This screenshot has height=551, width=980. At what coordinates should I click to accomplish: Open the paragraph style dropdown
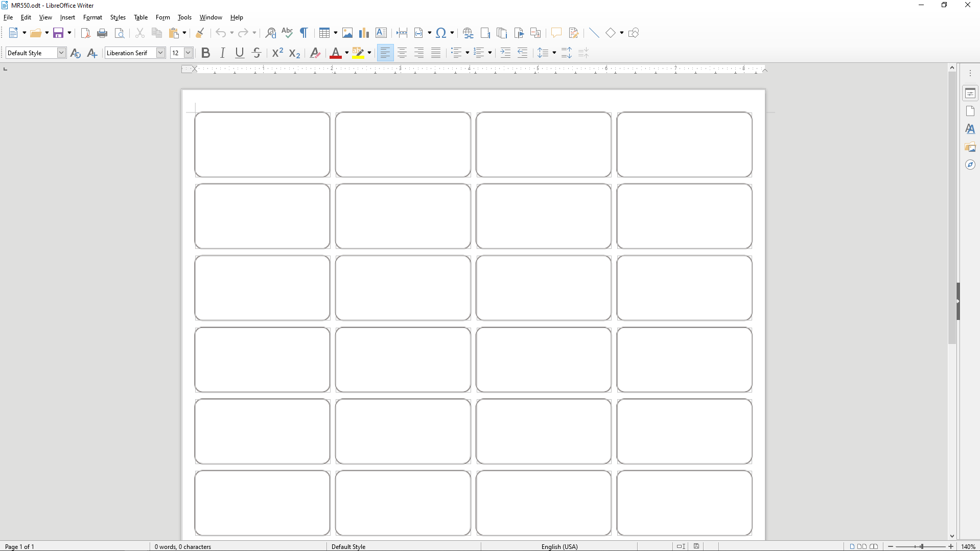(61, 53)
